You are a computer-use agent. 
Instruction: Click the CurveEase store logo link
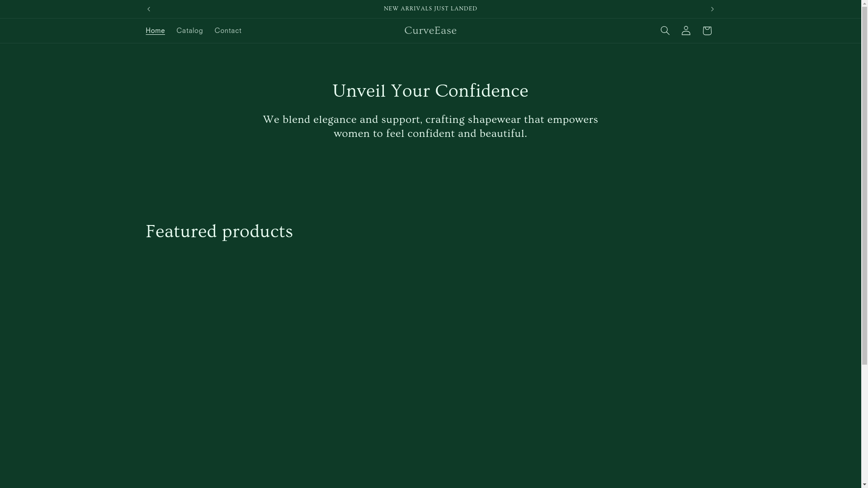pyautogui.click(x=430, y=31)
